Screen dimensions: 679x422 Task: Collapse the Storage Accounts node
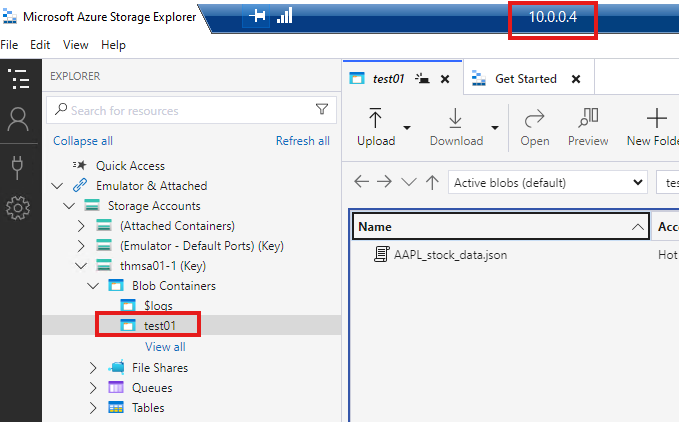pyautogui.click(x=69, y=206)
